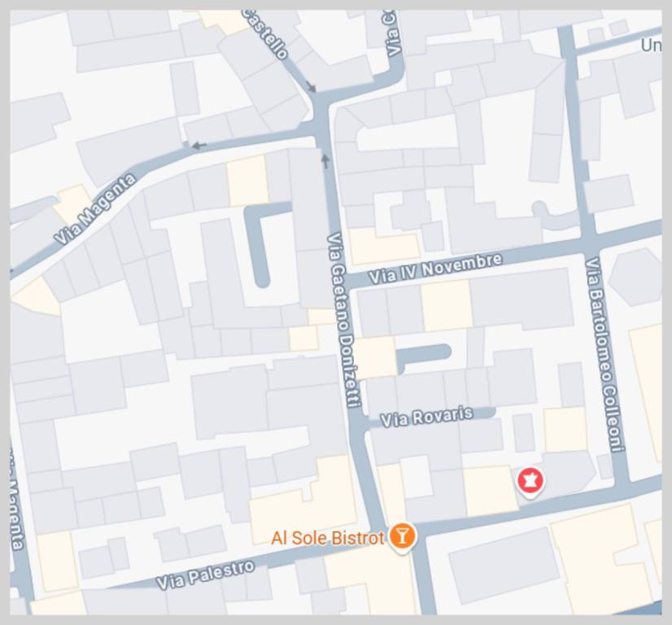Screen dimensions: 672x625
Task: Select the Via IV Novembre street label
Action: tap(435, 269)
